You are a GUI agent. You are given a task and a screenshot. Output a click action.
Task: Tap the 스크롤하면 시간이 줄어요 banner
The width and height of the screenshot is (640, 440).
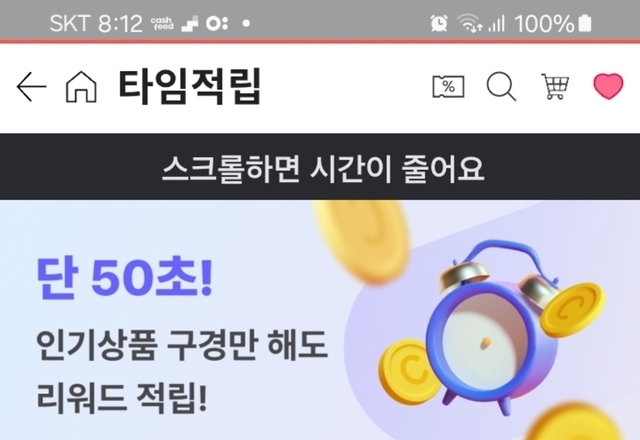click(x=320, y=167)
